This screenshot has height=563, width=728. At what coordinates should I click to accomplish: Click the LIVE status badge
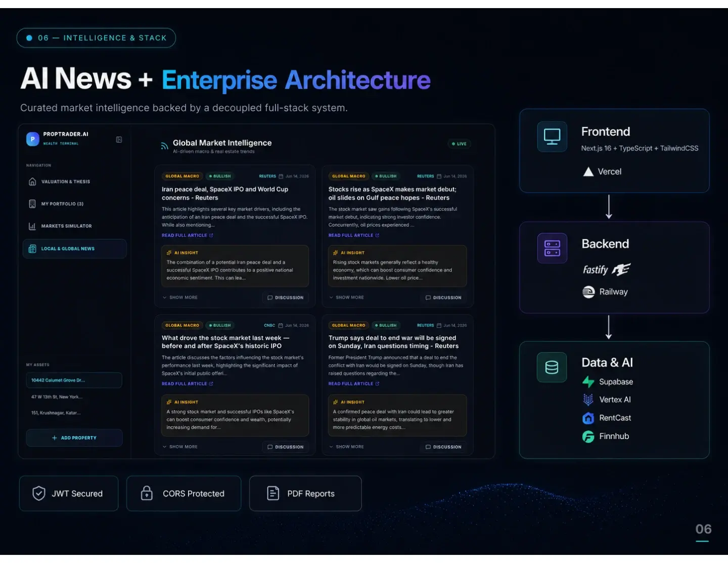(460, 144)
